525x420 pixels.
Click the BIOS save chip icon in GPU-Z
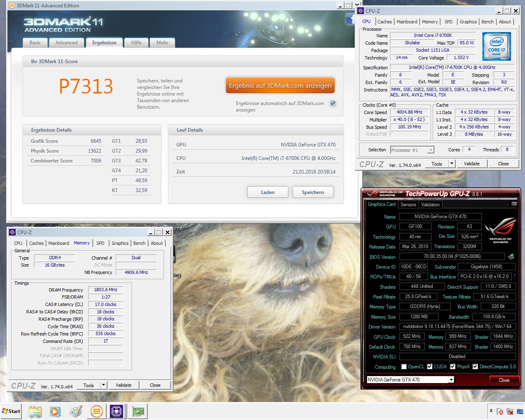click(511, 257)
